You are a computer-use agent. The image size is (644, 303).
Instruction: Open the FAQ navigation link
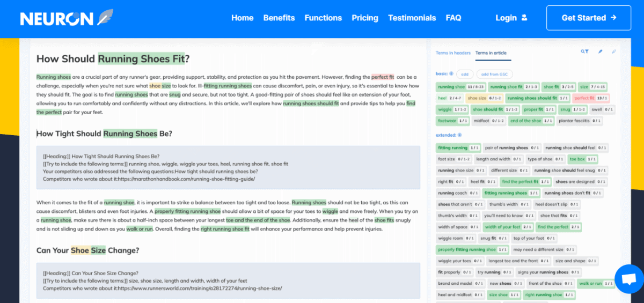pos(453,18)
